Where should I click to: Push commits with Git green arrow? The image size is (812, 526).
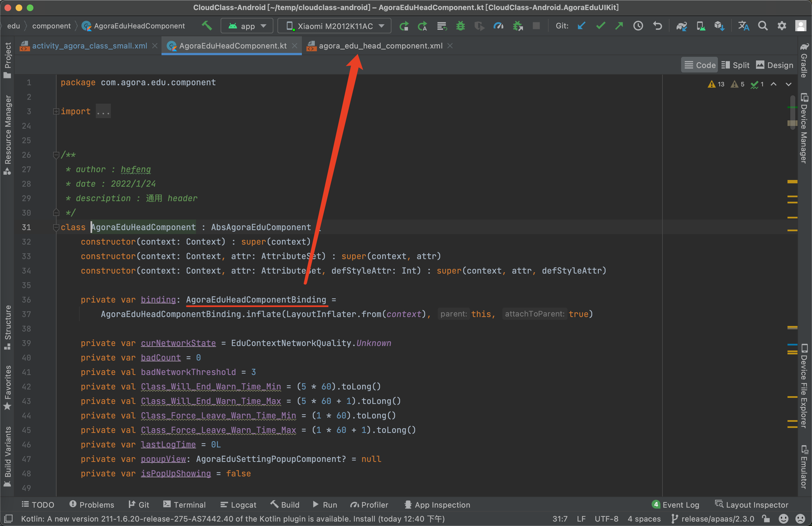coord(619,26)
